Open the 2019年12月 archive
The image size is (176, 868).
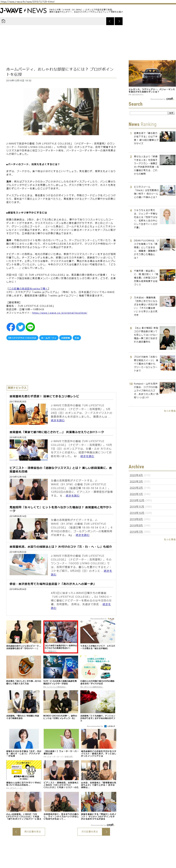click(x=137, y=500)
